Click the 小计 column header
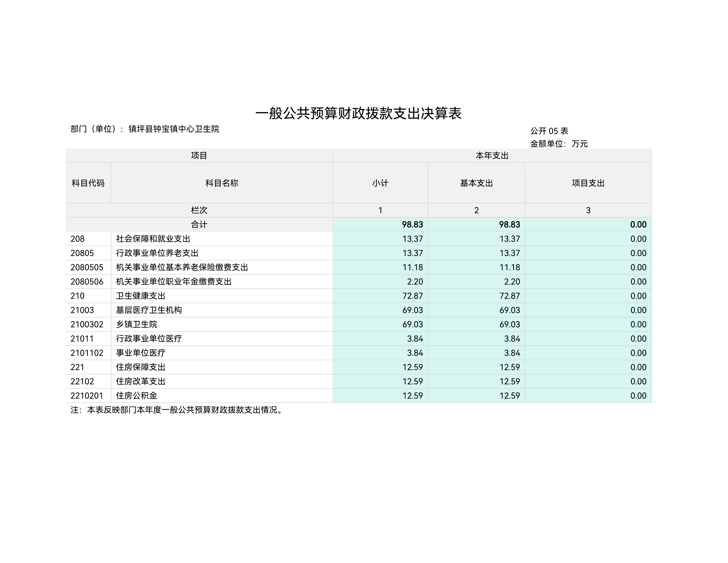Viewport: 728px width, 563px height. (x=380, y=183)
